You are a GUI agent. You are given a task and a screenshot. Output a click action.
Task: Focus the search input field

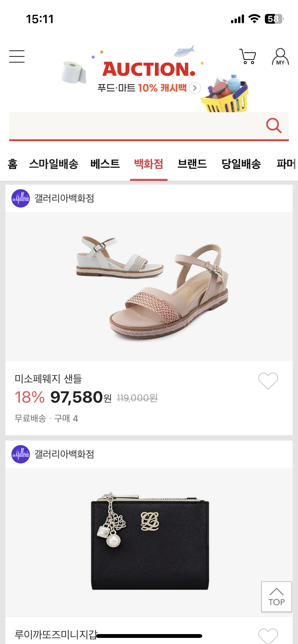coord(135,126)
